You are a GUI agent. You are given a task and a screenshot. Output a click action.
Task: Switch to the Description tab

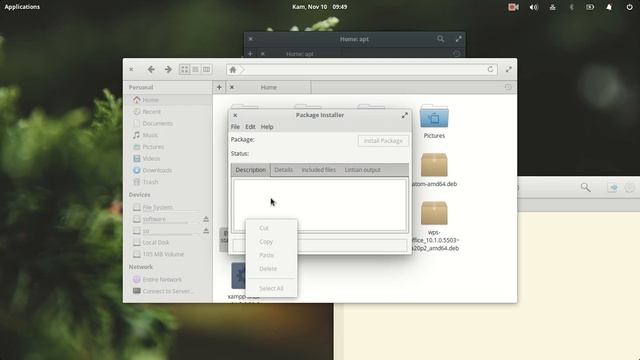pyautogui.click(x=251, y=170)
